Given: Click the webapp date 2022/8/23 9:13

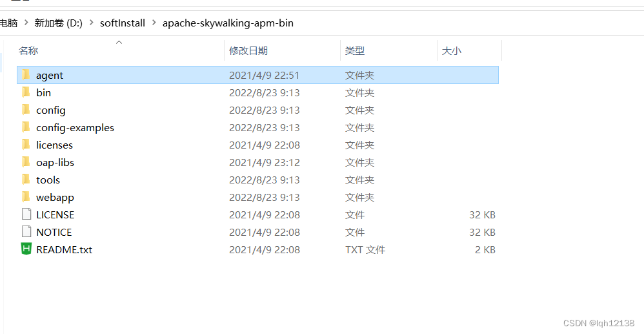Looking at the screenshot, I should coord(264,198).
